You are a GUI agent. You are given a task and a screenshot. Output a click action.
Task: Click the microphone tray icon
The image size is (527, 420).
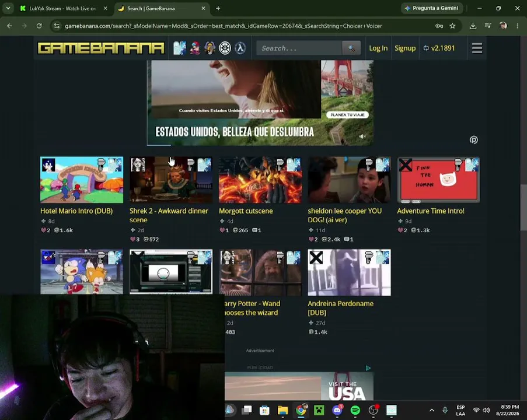tap(445, 410)
